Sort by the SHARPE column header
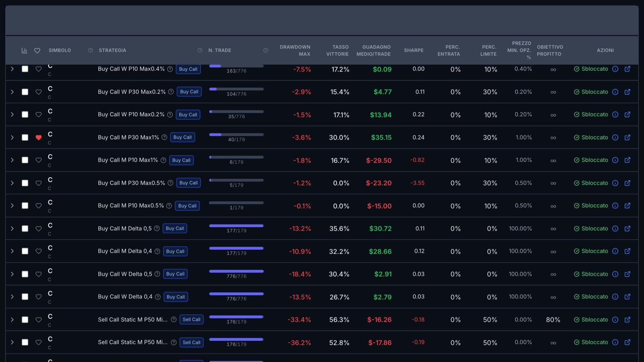This screenshot has height=362, width=644. coord(414,51)
